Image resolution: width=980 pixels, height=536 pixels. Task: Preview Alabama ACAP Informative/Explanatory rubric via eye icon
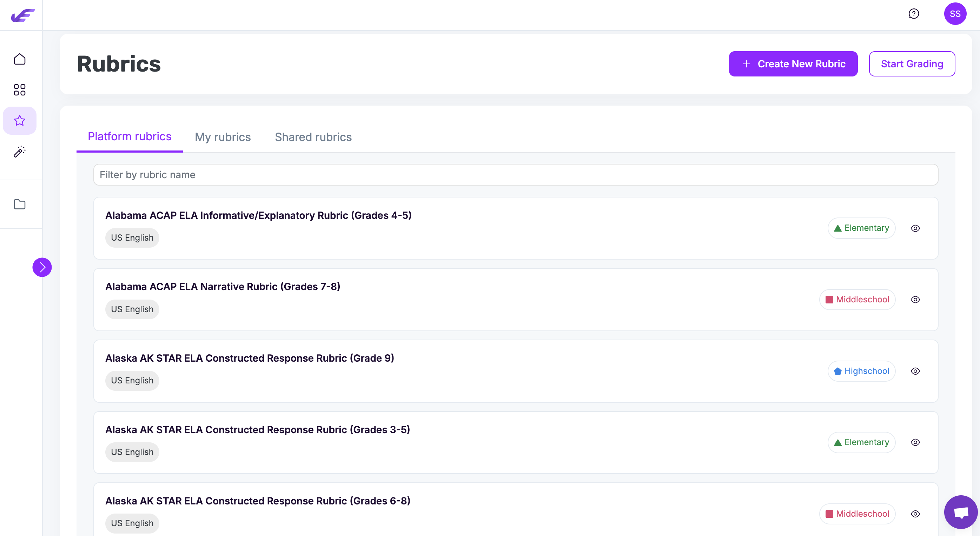915,228
